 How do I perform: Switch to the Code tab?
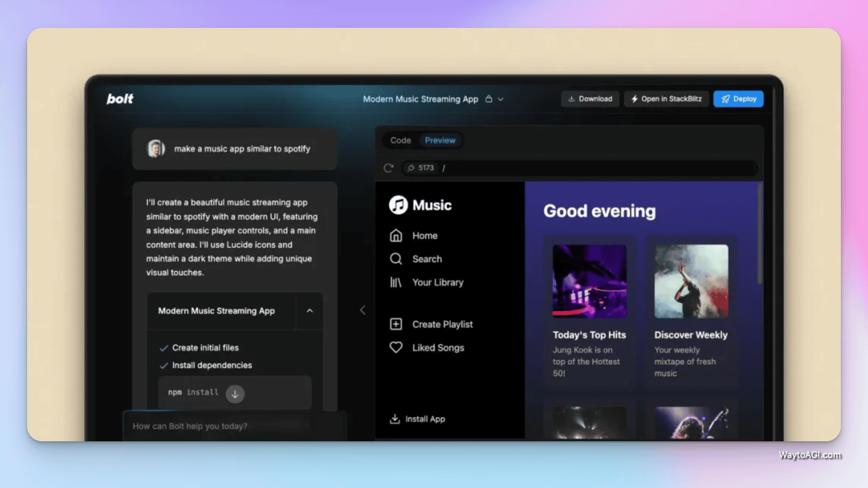[x=400, y=140]
